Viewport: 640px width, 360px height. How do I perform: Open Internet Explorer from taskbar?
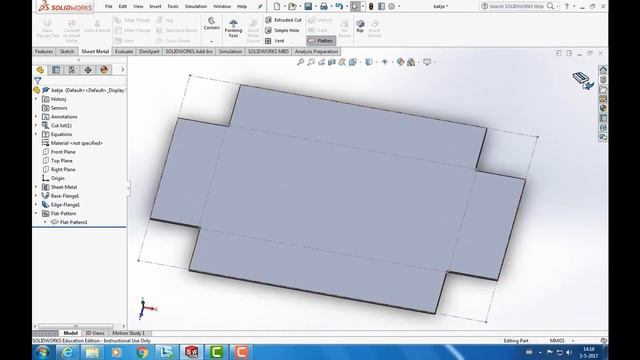pyautogui.click(x=67, y=352)
